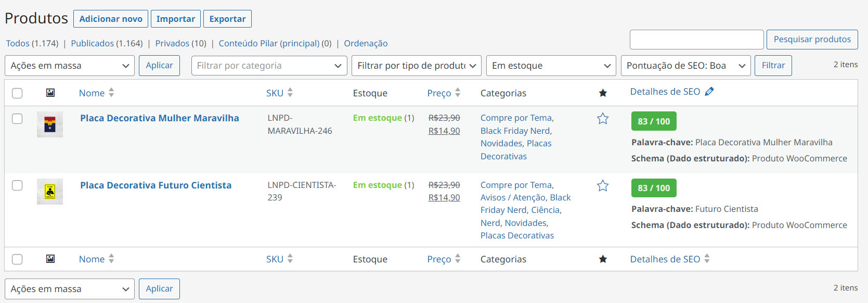
Task: Select Placa Decorativa Mulher Maravilha checkbox
Action: point(17,119)
